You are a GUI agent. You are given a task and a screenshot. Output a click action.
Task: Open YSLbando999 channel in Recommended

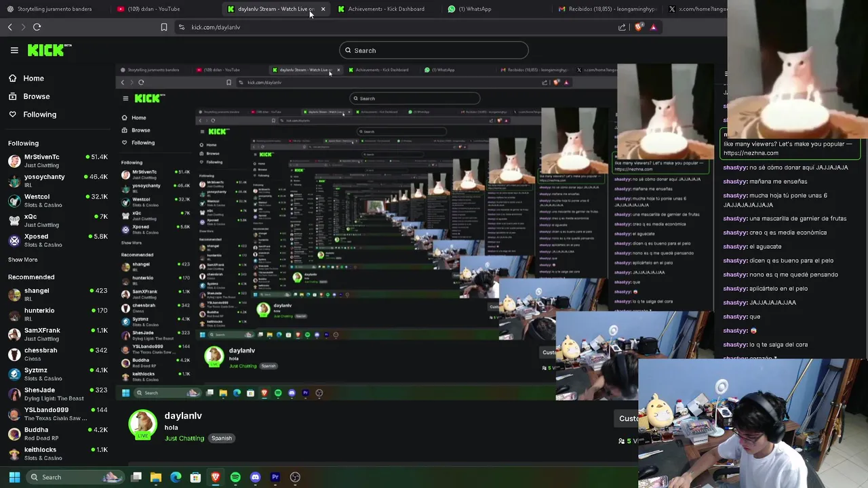tap(58, 413)
